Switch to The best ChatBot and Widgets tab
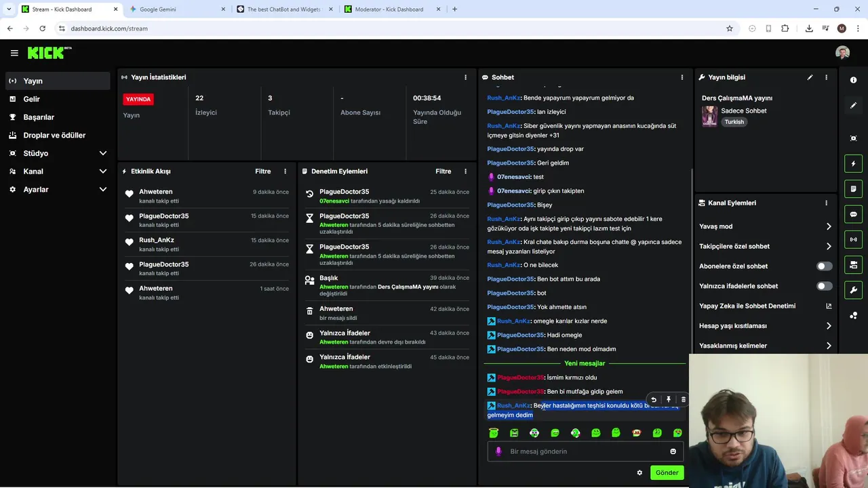This screenshot has height=488, width=868. (x=284, y=9)
